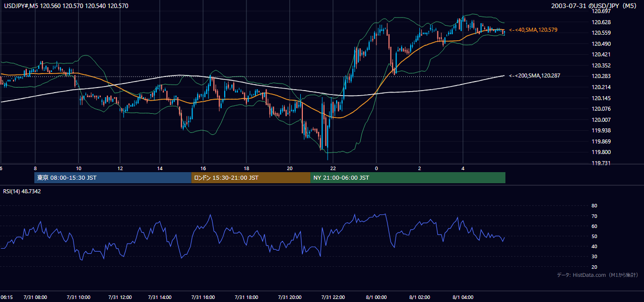Click RSI scale value 30
This screenshot has width=644, height=302.
tap(594, 257)
